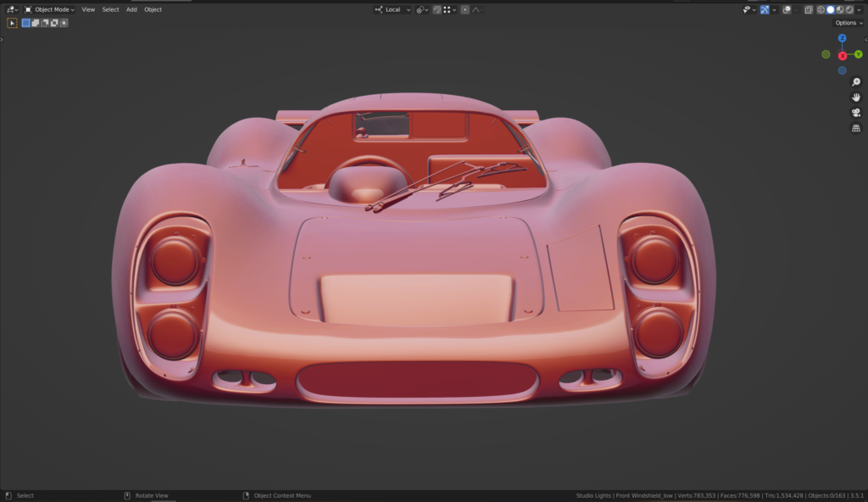Choose the Extend selection mode
Image resolution: width=868 pixels, height=502 pixels.
[x=36, y=23]
